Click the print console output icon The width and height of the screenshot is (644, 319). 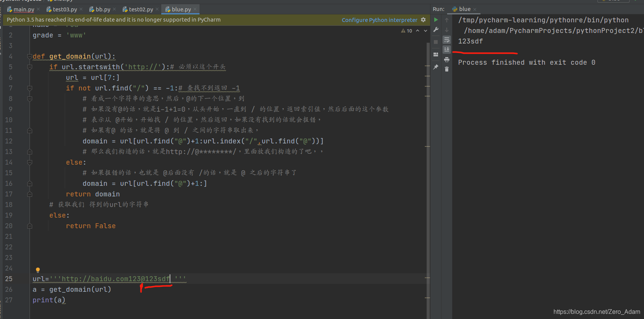coord(447,59)
